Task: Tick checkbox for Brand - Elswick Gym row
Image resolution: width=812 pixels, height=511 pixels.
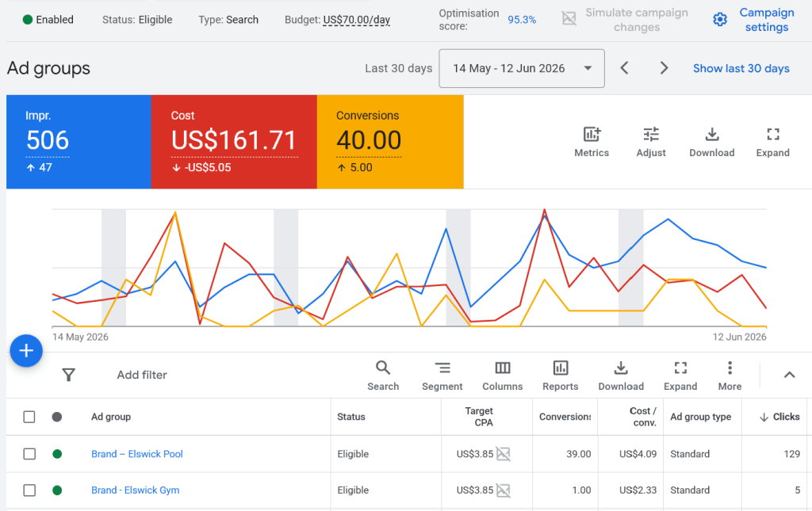Action: (29, 490)
